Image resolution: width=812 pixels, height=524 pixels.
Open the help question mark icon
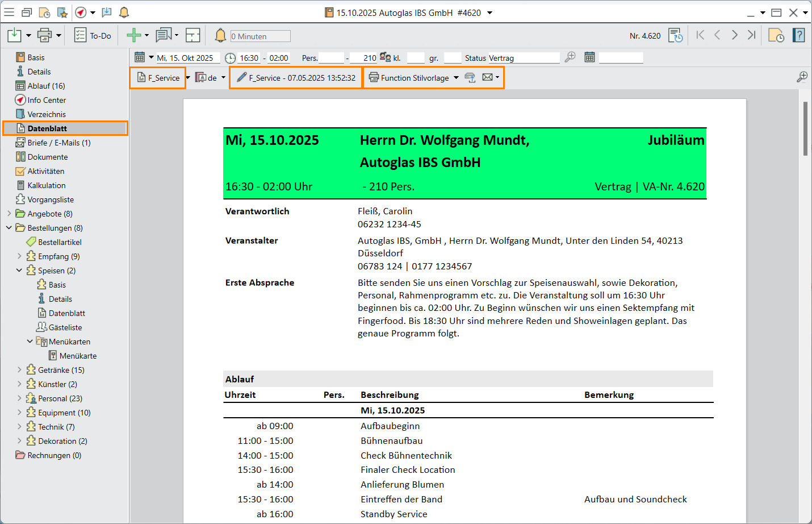[798, 36]
